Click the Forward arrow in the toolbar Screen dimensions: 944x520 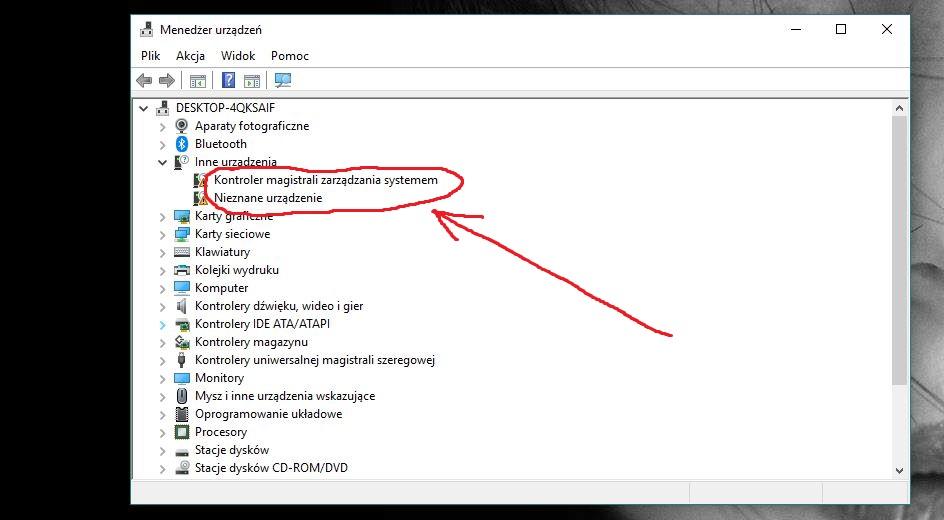coord(166,80)
